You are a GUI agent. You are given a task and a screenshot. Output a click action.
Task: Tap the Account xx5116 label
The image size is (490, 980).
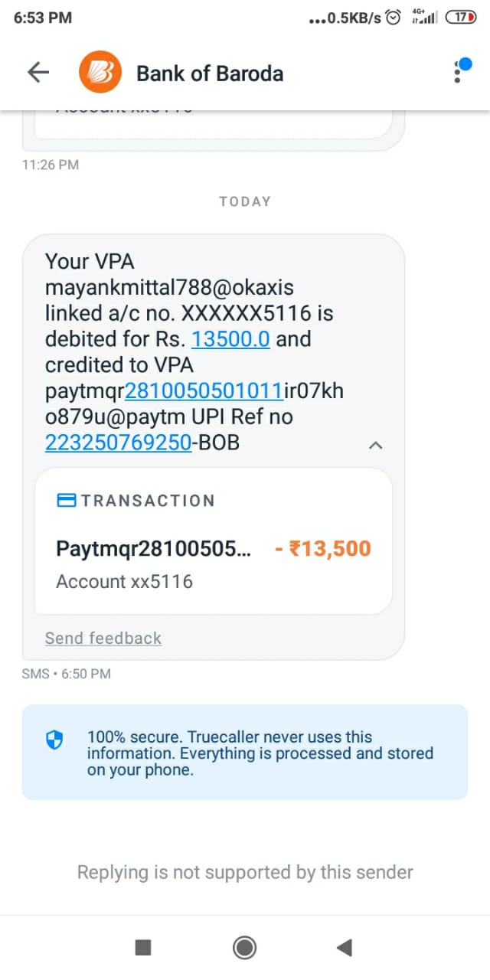pyautogui.click(x=124, y=582)
